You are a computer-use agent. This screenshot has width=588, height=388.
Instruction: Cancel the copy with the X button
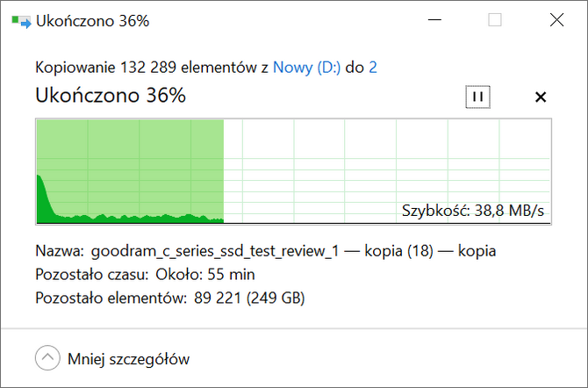541,97
